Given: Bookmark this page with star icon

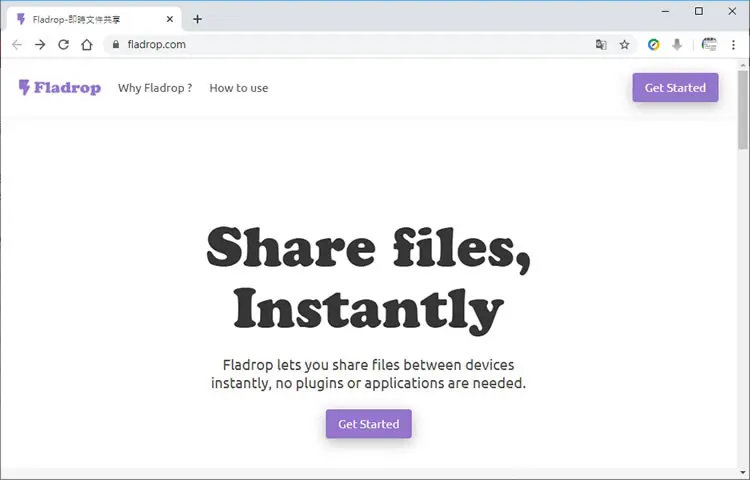Looking at the screenshot, I should tap(624, 44).
